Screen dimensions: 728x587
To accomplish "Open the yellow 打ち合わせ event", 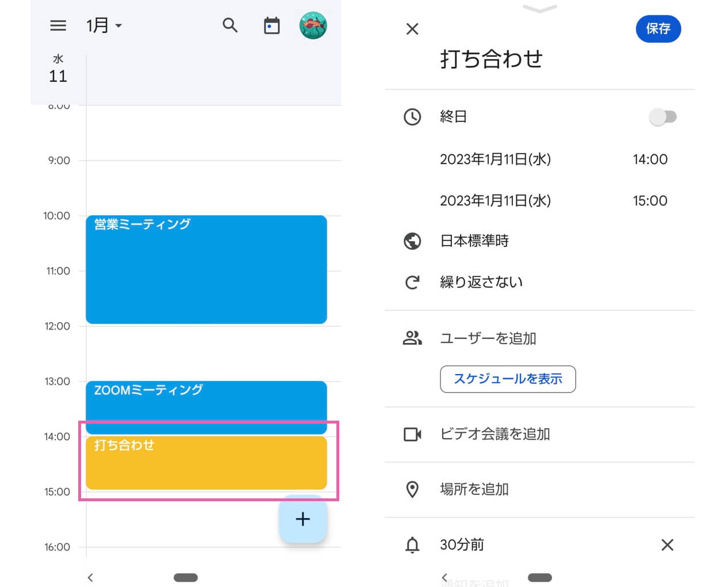I will pyautogui.click(x=206, y=463).
